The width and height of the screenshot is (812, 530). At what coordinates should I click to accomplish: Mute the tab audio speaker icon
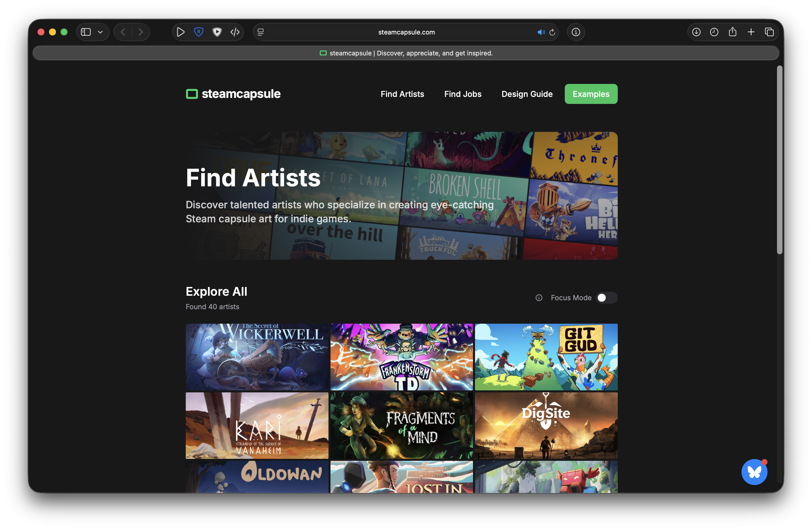point(541,32)
